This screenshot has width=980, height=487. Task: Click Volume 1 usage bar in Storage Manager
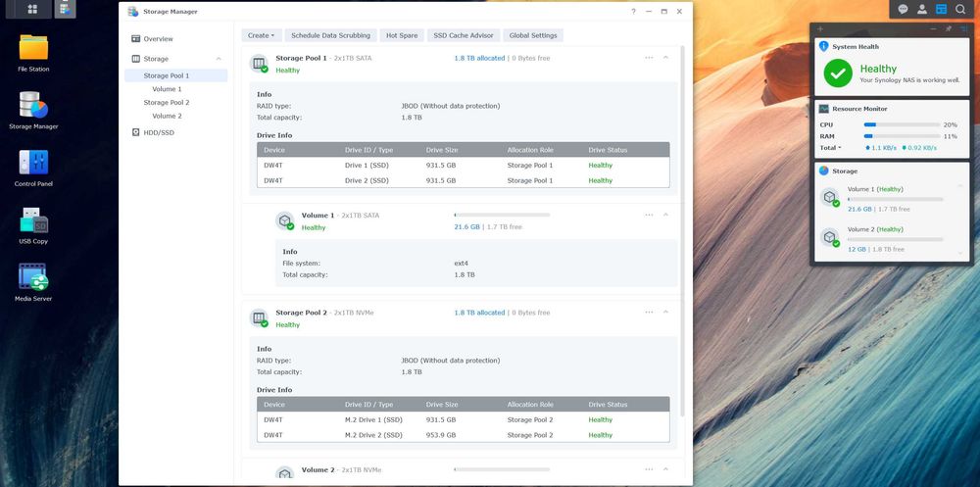pos(502,215)
